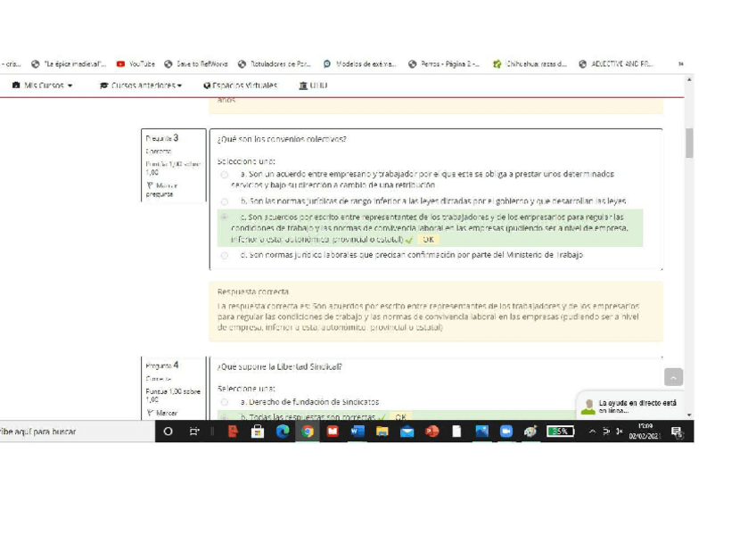Open the Perros - Página 2 bookmark
756x534 pixels.
444,64
